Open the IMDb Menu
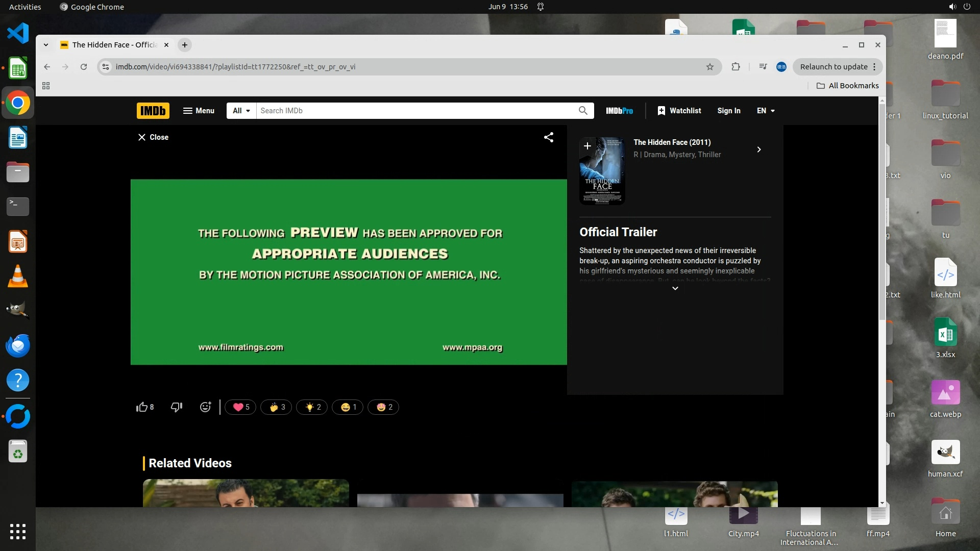This screenshot has height=551, width=980. [x=199, y=111]
